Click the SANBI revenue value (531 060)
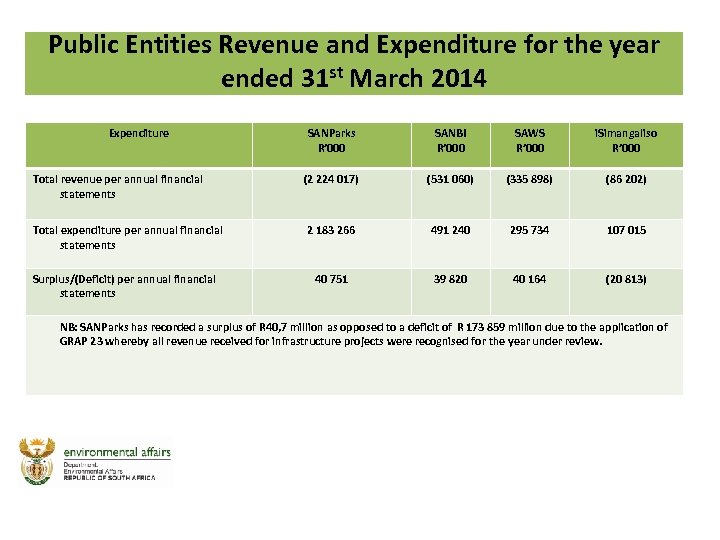This screenshot has height=540, width=720. click(450, 179)
